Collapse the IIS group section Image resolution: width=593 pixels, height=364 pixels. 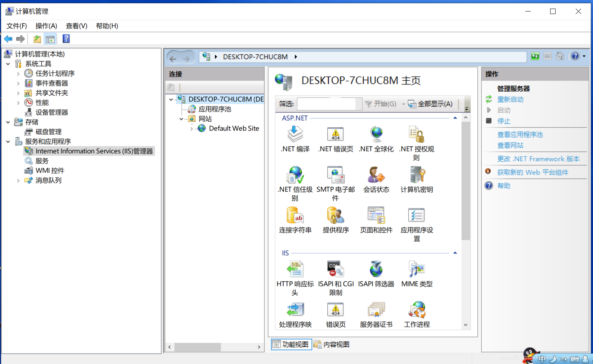point(455,253)
